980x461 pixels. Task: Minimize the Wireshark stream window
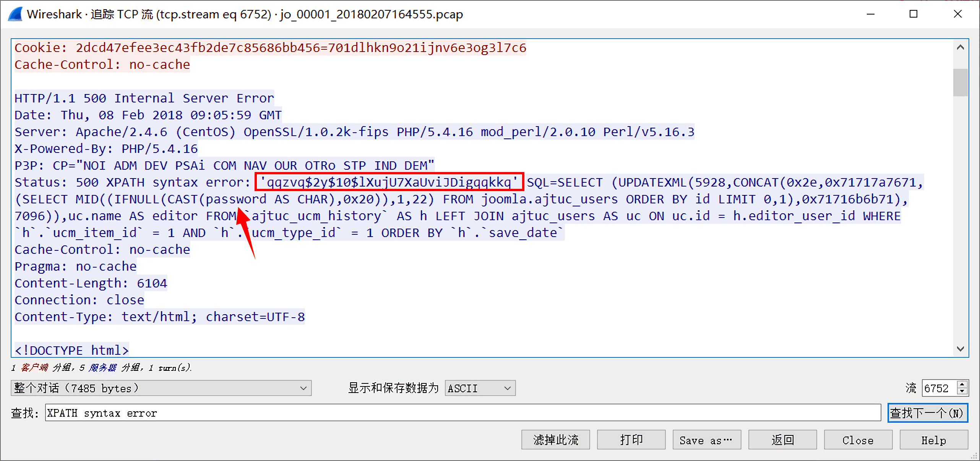(871, 14)
